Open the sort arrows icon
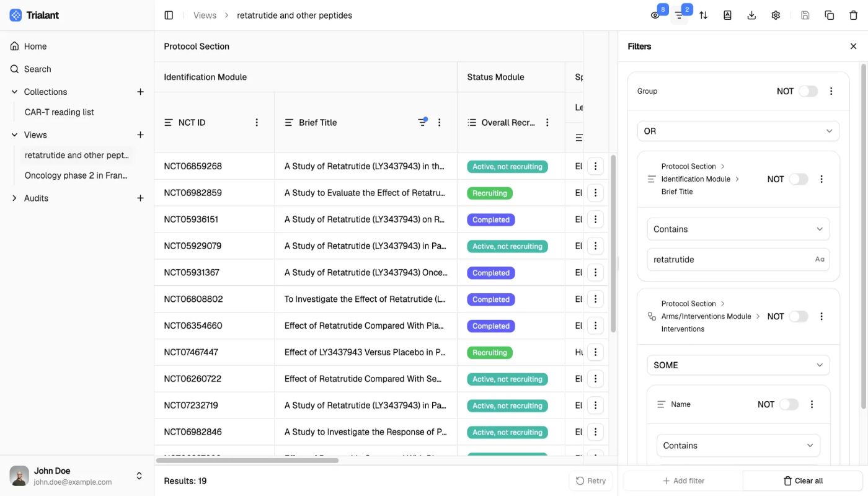The image size is (868, 496). [x=703, y=15]
